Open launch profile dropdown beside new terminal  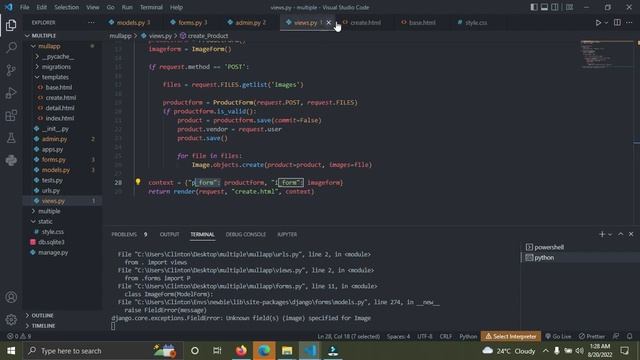tap(610, 234)
